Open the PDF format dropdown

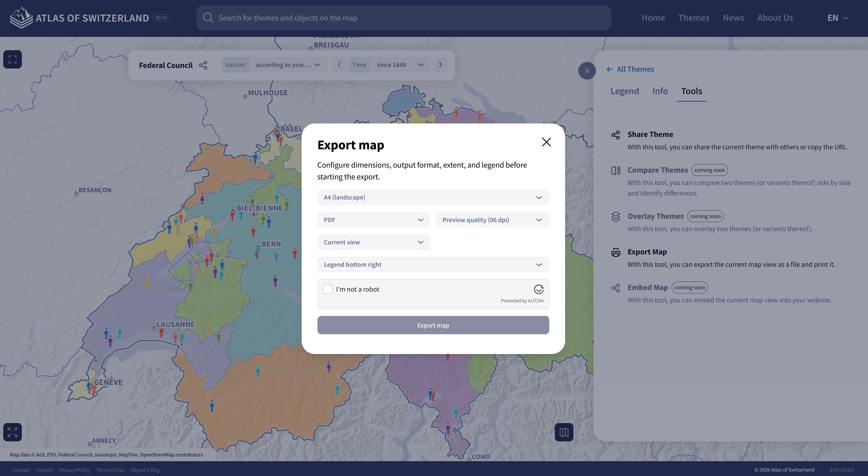click(374, 220)
